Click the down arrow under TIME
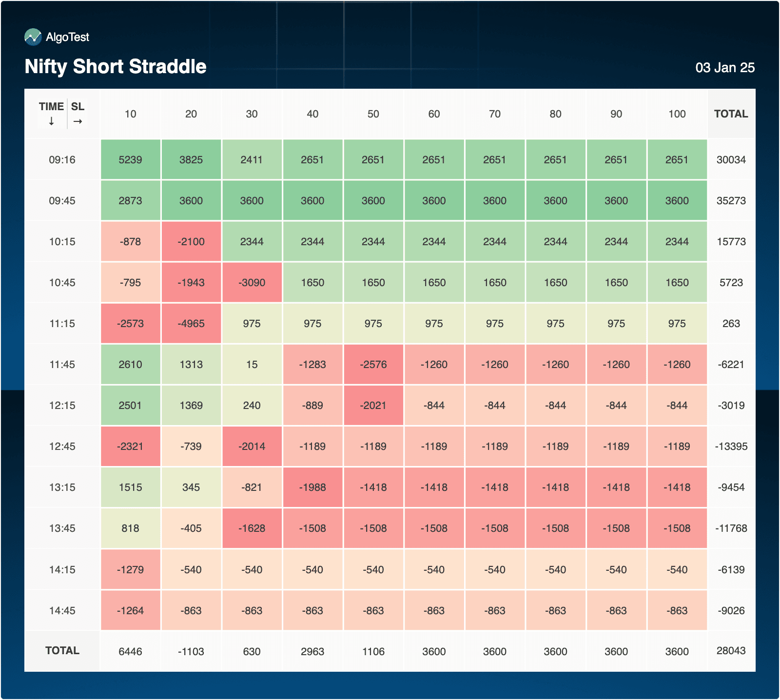The height and width of the screenshot is (700, 780). point(51,121)
